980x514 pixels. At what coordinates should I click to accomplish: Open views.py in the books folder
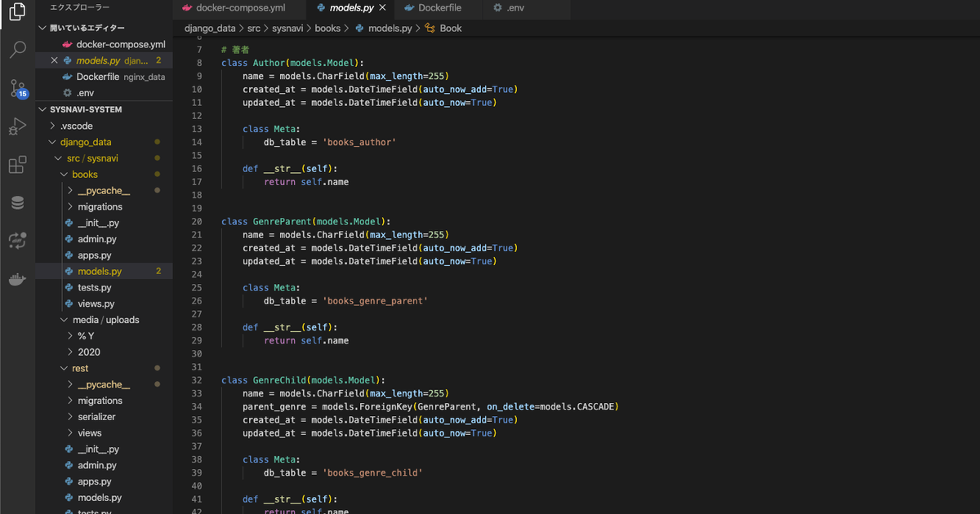[96, 304]
